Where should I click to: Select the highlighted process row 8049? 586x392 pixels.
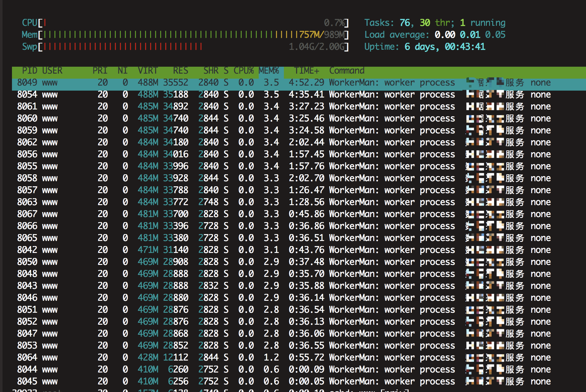(299, 83)
